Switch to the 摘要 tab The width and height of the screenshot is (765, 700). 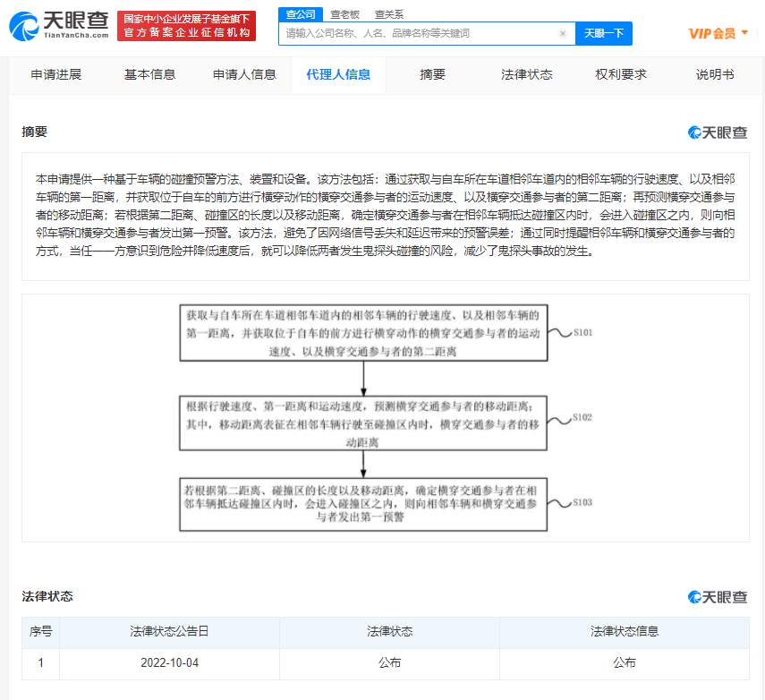coord(433,74)
